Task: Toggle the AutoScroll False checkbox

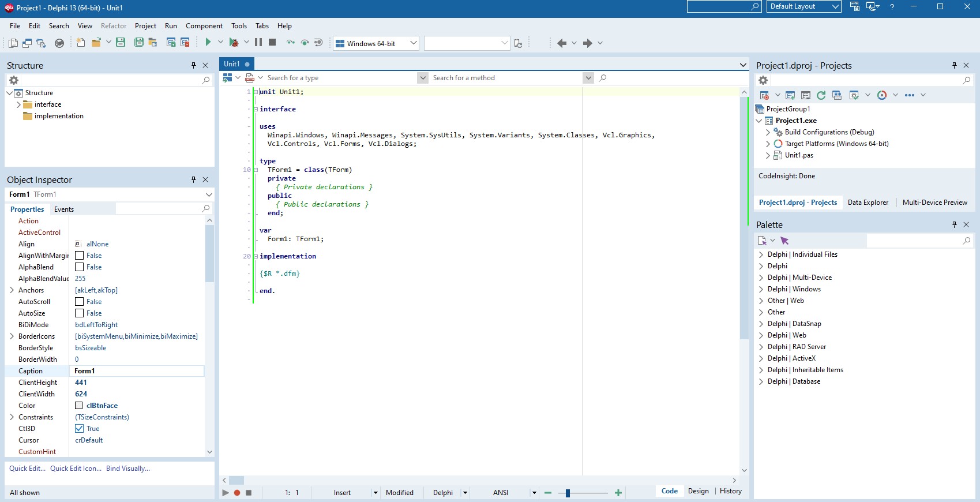Action: click(80, 302)
